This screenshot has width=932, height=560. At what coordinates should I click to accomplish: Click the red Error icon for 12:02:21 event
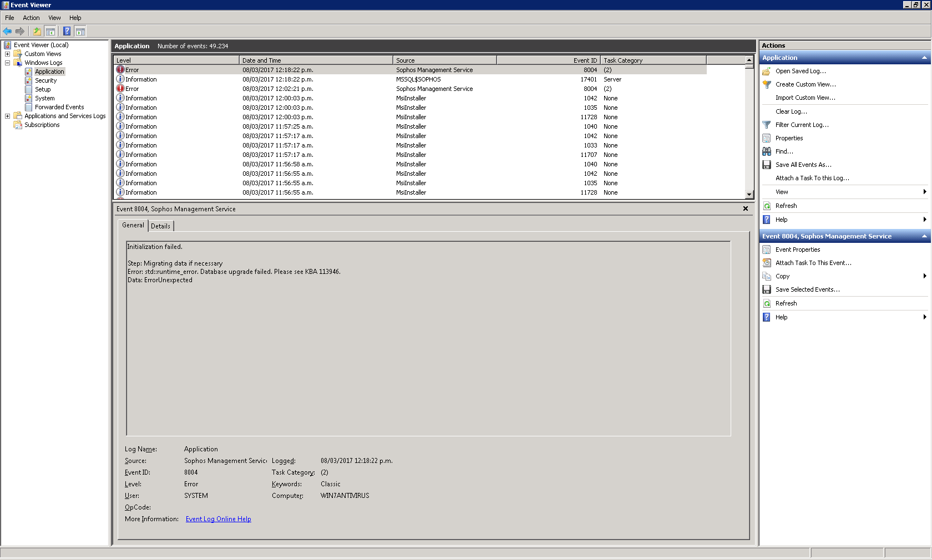[120, 89]
